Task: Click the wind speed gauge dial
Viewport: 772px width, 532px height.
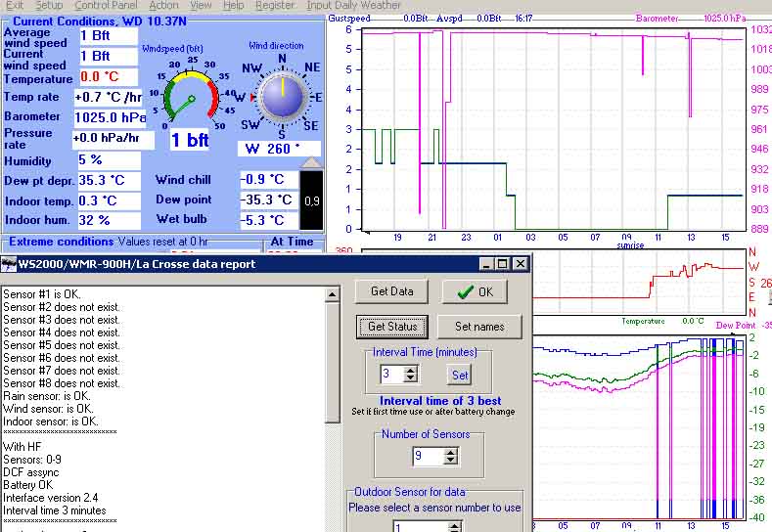Action: coord(190,98)
